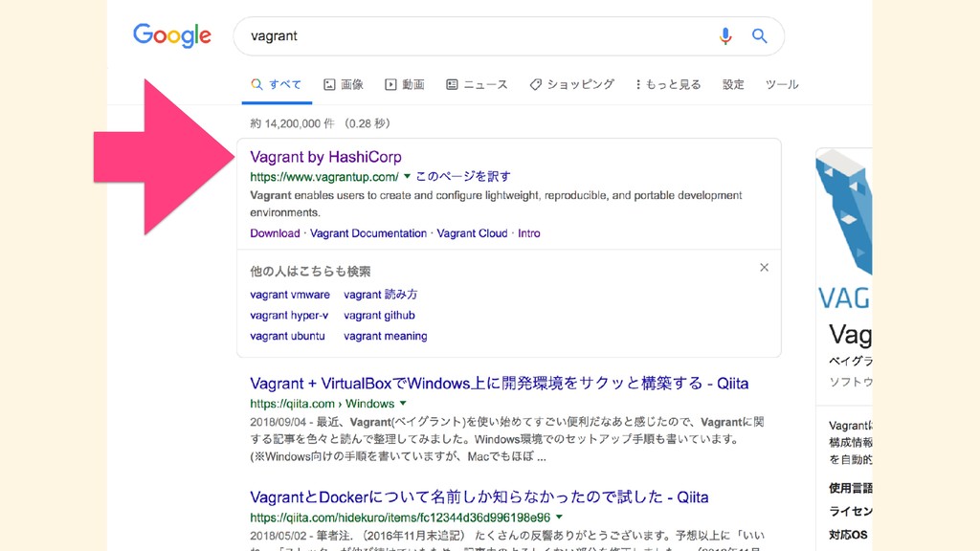Open VagrantとDocker Qiita article link
980x551 pixels.
tap(479, 497)
